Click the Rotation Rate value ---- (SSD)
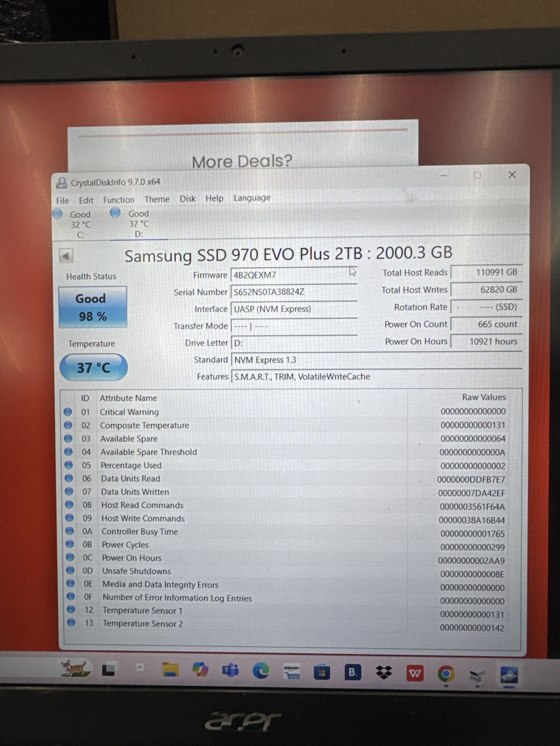This screenshot has height=746, width=560. tap(486, 307)
